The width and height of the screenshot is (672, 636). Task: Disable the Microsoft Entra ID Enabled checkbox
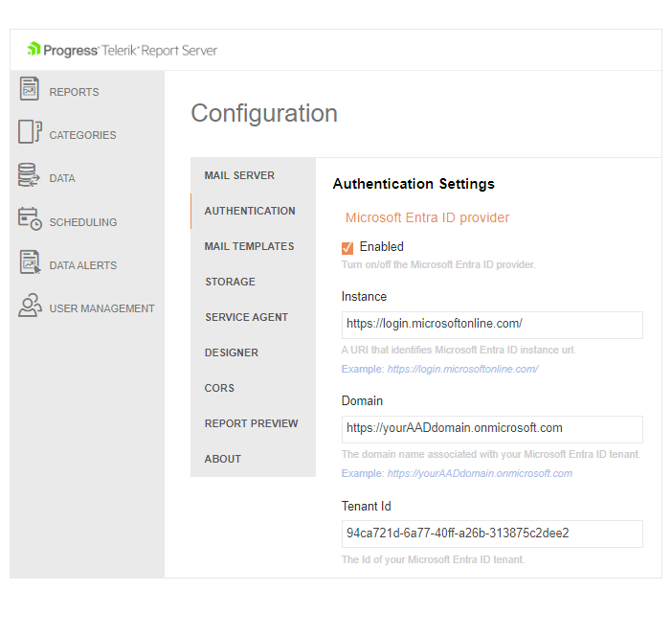(x=347, y=248)
